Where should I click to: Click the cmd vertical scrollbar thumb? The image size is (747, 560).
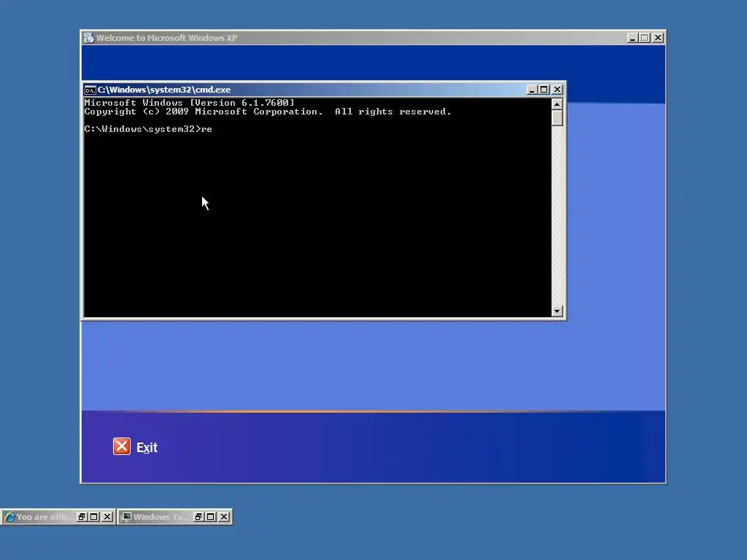[x=557, y=118]
